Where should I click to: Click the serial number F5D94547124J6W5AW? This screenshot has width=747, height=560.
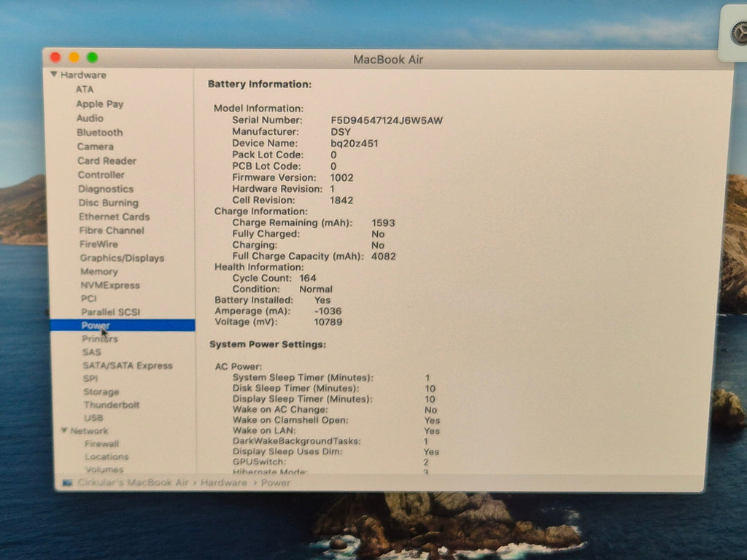coord(387,120)
